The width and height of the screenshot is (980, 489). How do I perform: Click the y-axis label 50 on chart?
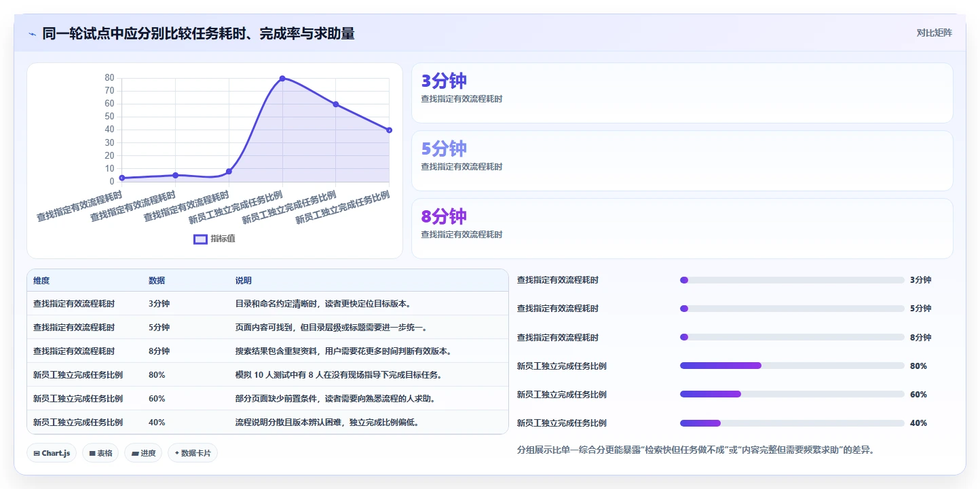109,117
